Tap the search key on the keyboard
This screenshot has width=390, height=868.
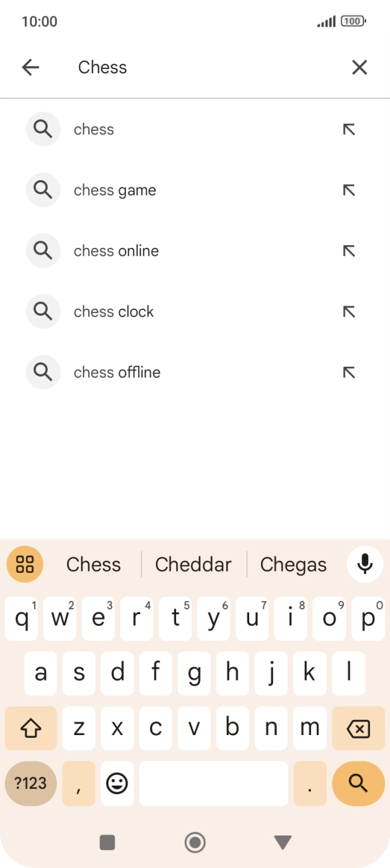[x=357, y=783]
